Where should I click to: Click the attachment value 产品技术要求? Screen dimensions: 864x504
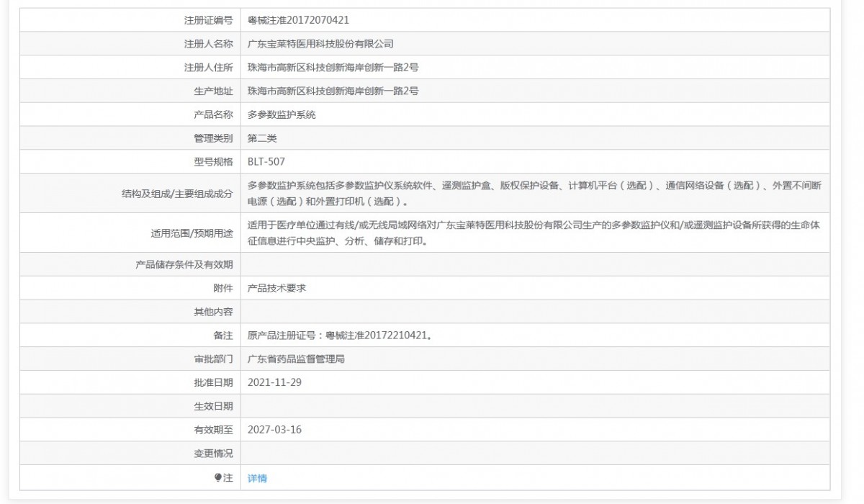276,288
